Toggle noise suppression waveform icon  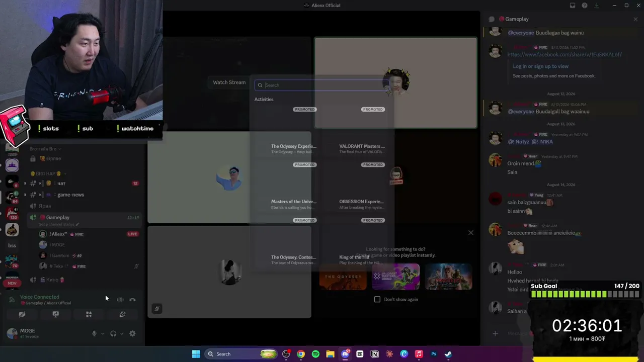[120, 300]
